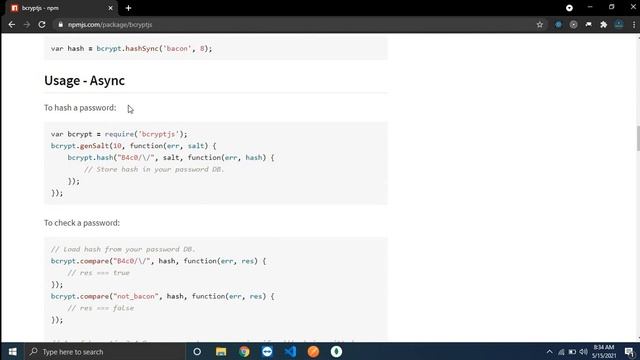View site info via the lock icon

[60, 24]
